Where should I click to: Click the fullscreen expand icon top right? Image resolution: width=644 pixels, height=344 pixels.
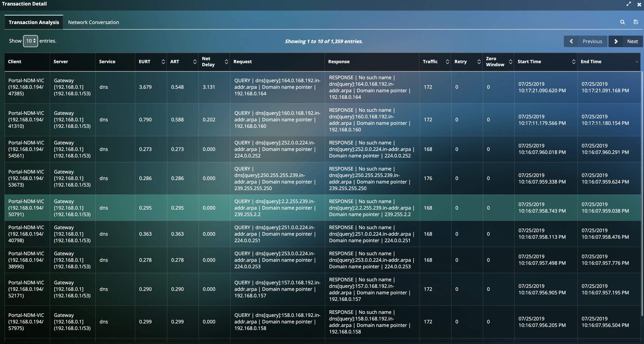[629, 4]
